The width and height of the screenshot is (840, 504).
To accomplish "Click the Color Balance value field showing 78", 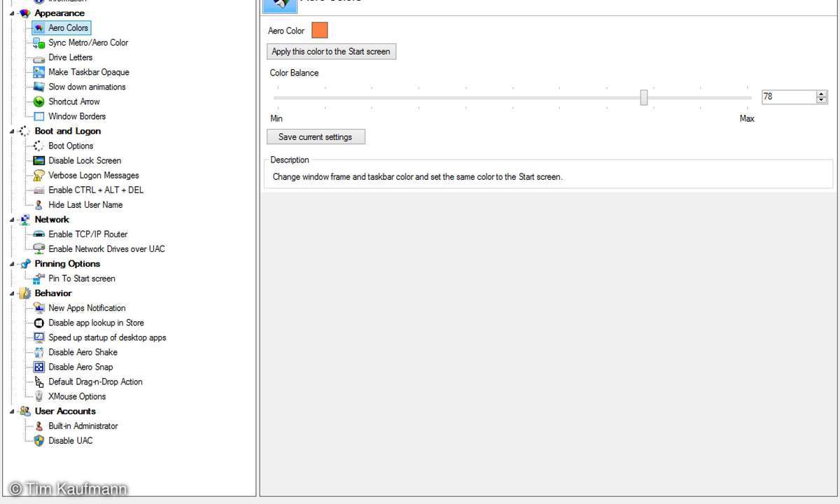I will pyautogui.click(x=789, y=97).
